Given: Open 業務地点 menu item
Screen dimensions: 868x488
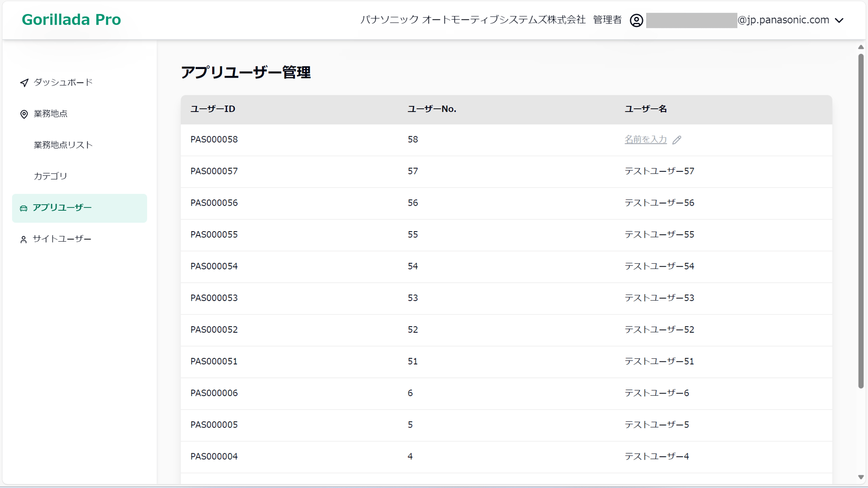Looking at the screenshot, I should tap(50, 114).
